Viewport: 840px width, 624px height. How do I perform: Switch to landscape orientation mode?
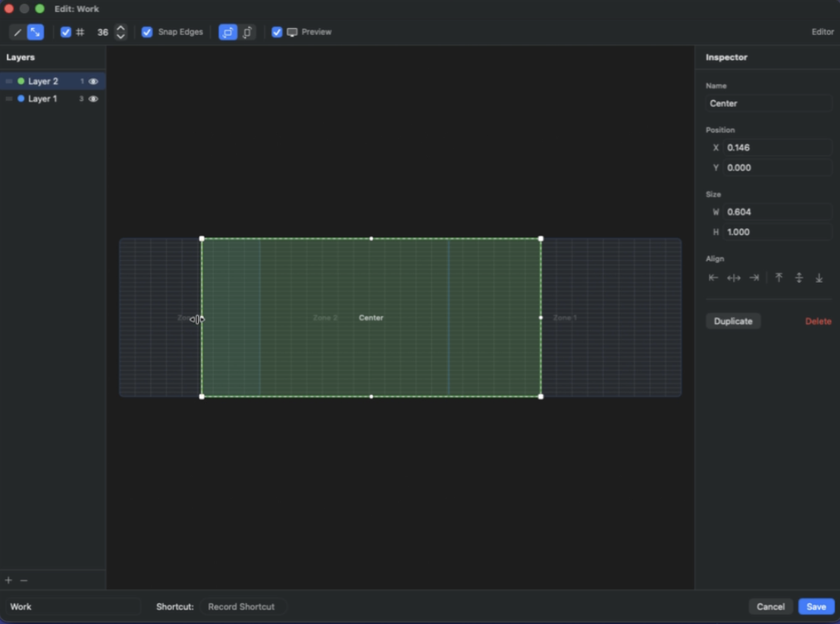(x=227, y=33)
